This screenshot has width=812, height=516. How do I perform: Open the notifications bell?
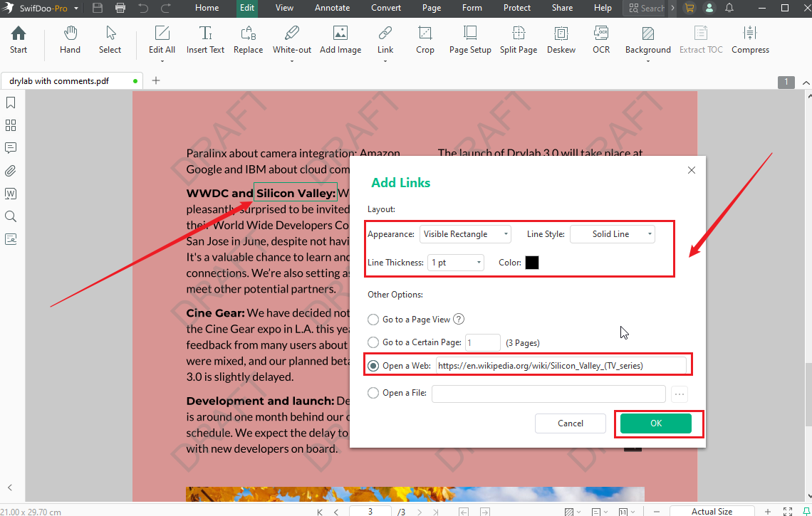(x=729, y=8)
